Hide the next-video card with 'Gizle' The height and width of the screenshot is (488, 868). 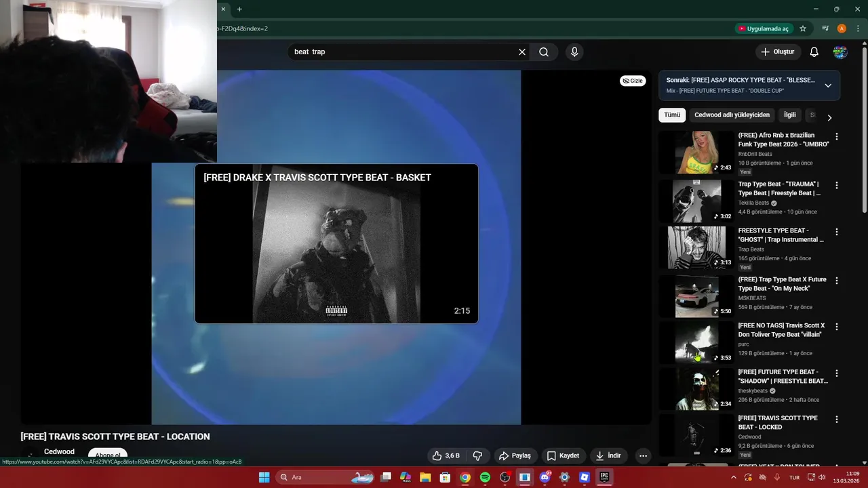tap(633, 81)
